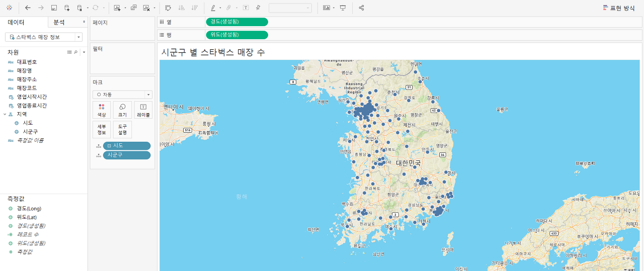Click the 세부 정보 detail card

(102, 129)
